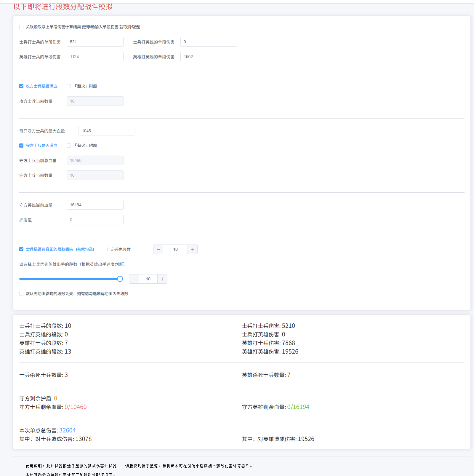Click disabled 守方士兵当前总血量 field 10460

pos(95,160)
